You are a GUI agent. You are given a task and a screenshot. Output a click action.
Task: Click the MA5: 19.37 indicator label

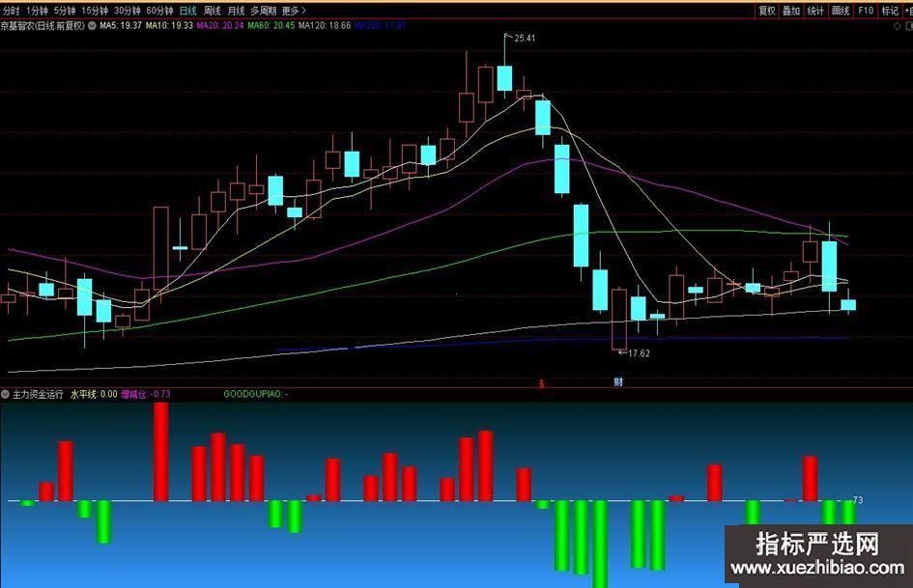121,26
